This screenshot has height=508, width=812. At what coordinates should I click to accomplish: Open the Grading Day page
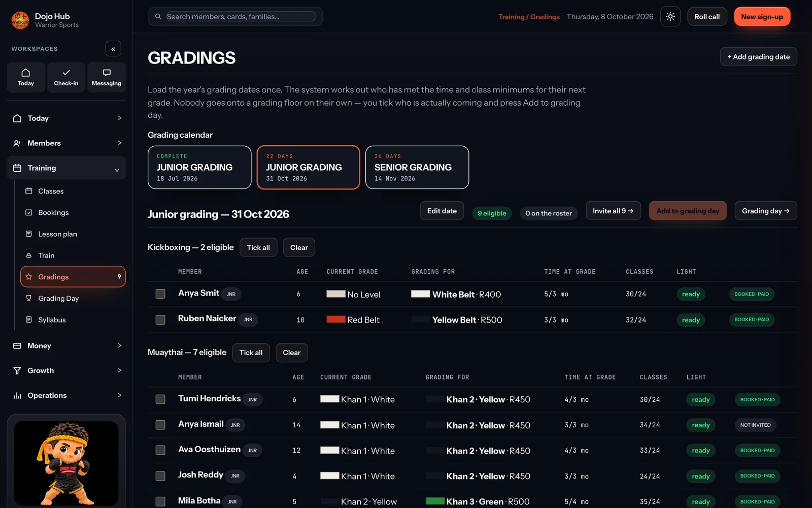pos(73,298)
